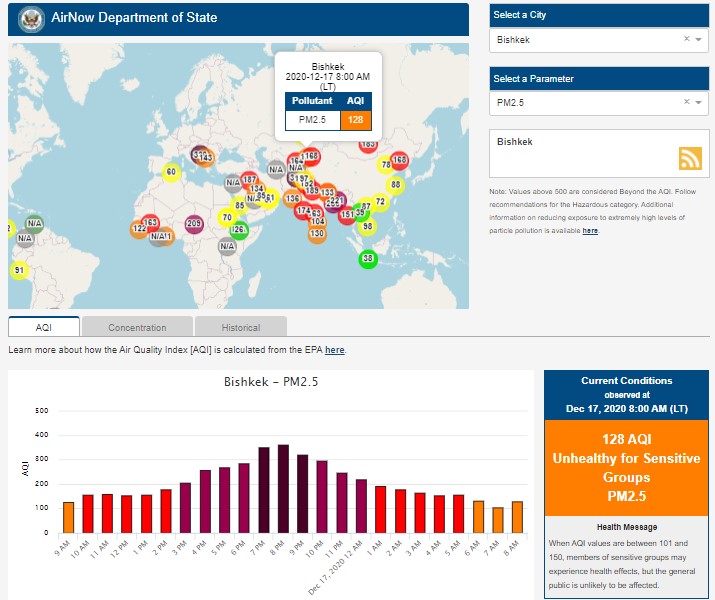Click the Department of State seal logo
Image resolution: width=715 pixels, height=600 pixels.
point(32,18)
